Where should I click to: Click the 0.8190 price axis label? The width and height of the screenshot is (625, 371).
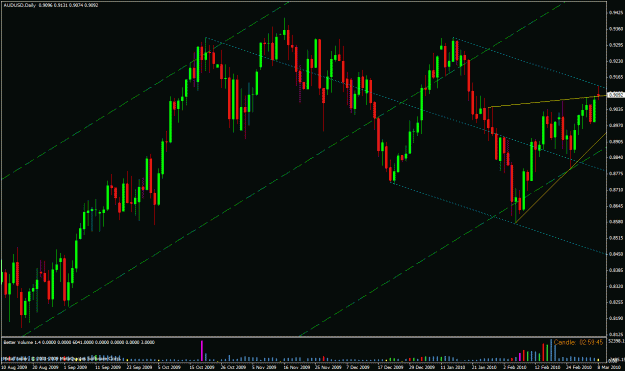(x=616, y=318)
